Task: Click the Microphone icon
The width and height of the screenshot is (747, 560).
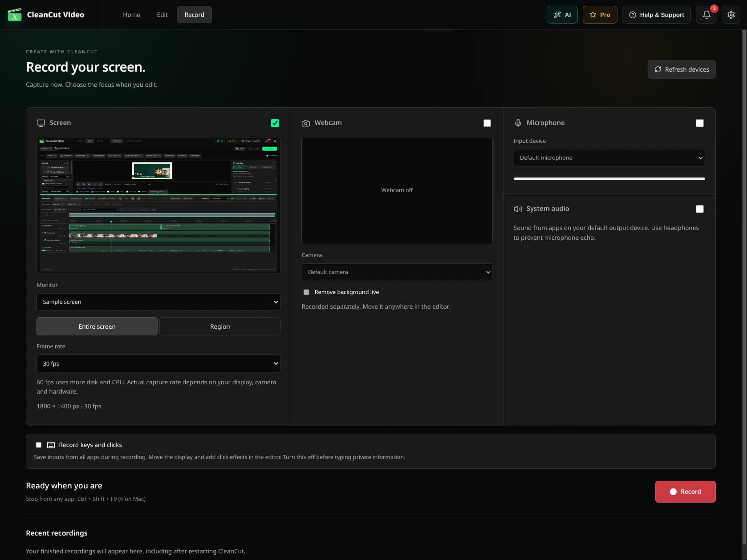Action: point(518,123)
